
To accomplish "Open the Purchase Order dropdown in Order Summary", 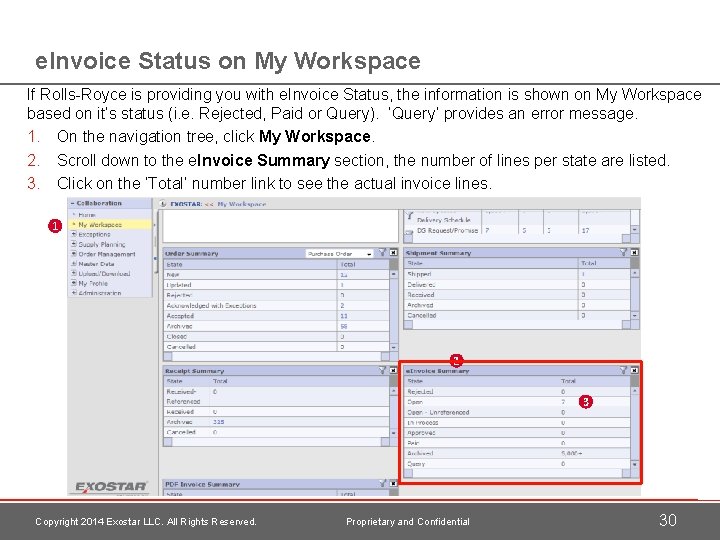I will click(339, 253).
